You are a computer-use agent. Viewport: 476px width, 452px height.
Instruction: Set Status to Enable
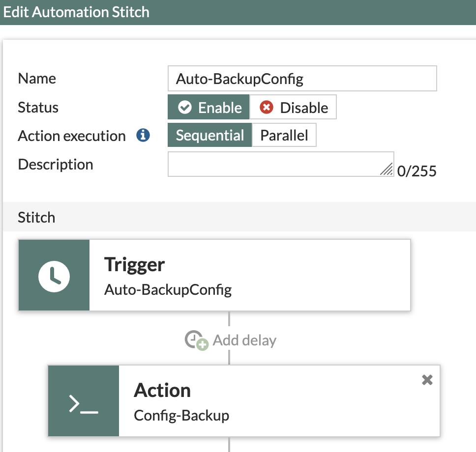pyautogui.click(x=208, y=107)
